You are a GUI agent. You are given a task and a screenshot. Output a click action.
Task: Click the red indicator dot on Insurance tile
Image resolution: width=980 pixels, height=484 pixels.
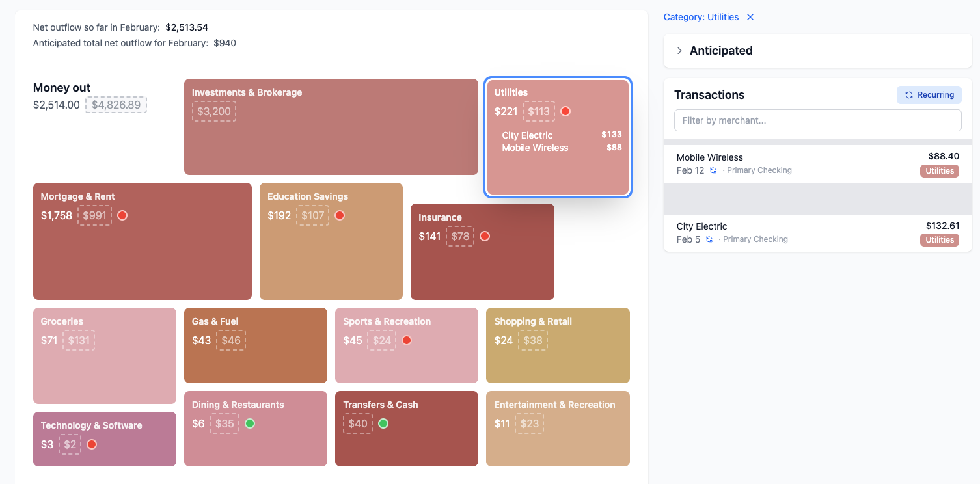click(485, 236)
